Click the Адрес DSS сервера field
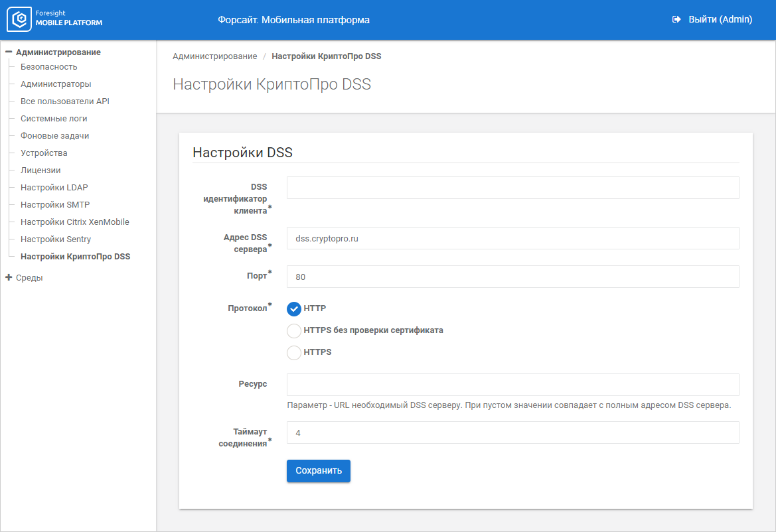Viewport: 776px width, 532px height. coord(512,238)
